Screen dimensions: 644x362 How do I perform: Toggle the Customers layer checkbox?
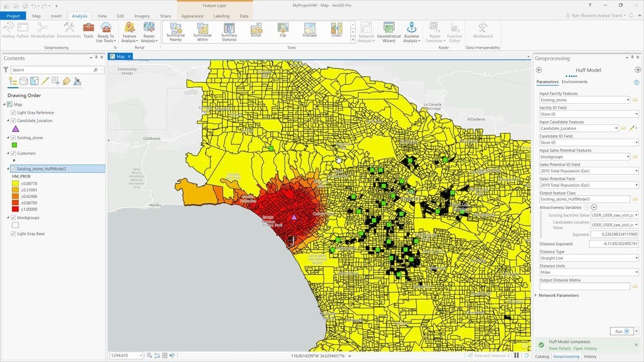pos(13,153)
